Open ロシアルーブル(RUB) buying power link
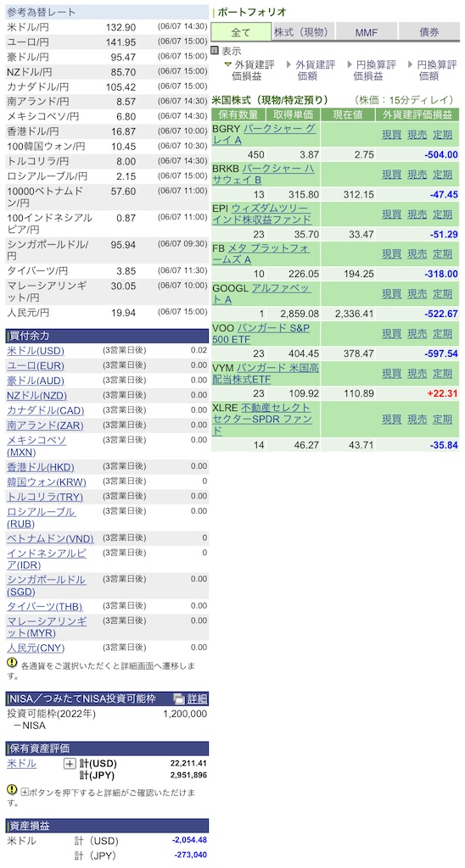This screenshot has height=868, width=465. pyautogui.click(x=41, y=517)
